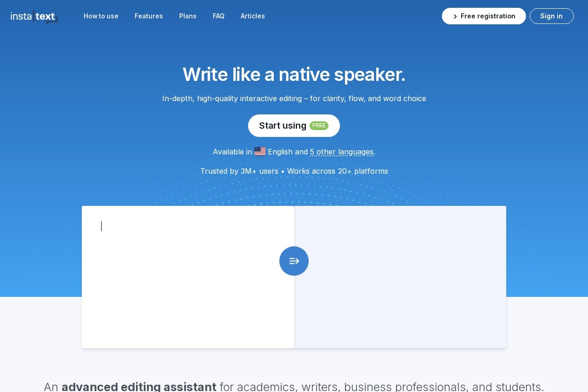Click the US flag icon
This screenshot has width=588, height=392.
pos(260,151)
